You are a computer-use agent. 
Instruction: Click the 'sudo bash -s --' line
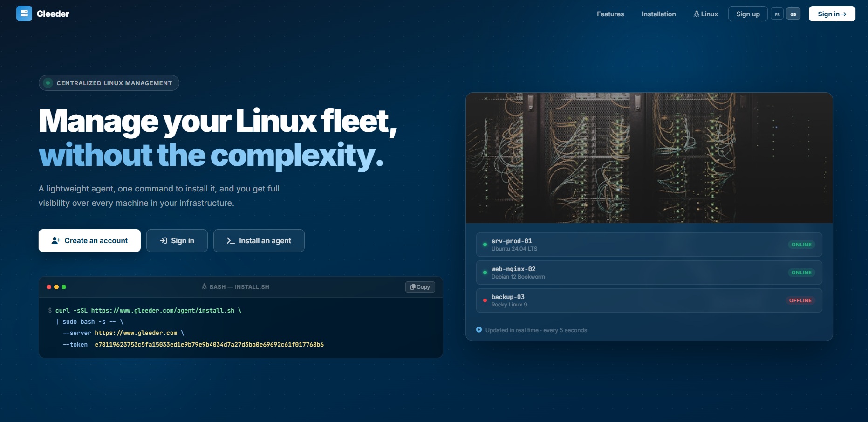tap(89, 321)
